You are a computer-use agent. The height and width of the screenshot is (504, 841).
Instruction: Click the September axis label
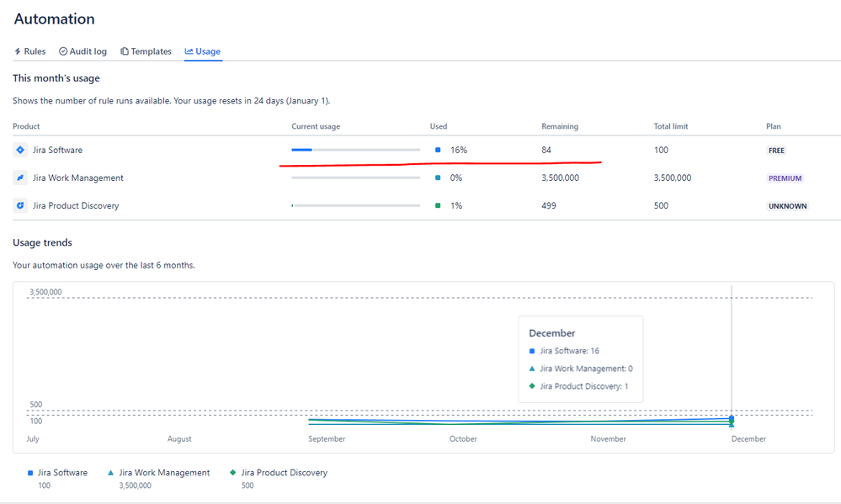pyautogui.click(x=327, y=439)
